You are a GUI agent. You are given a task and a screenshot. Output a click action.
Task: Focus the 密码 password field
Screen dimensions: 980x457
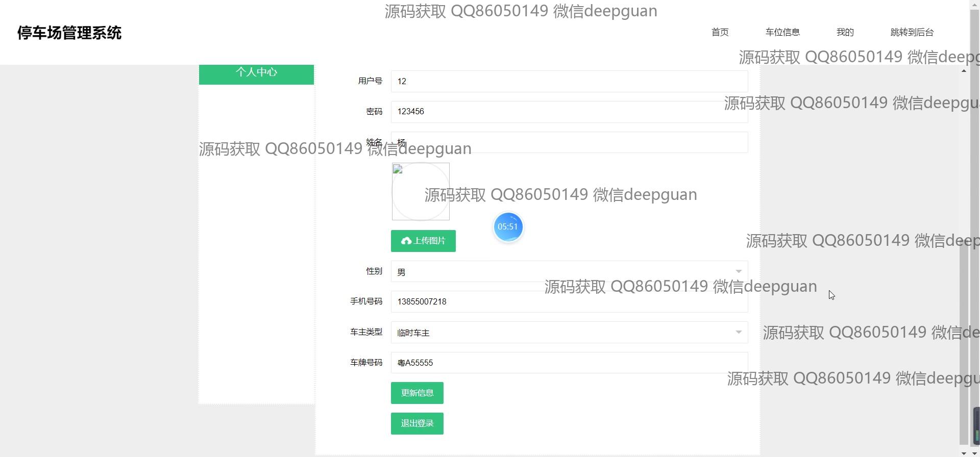pyautogui.click(x=569, y=112)
